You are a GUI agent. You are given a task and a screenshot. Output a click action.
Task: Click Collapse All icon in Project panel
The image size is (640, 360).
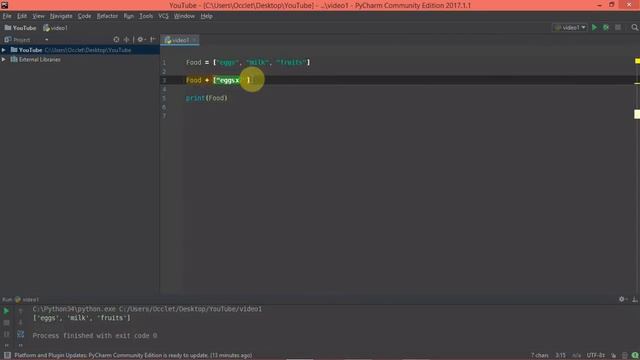coord(126,40)
